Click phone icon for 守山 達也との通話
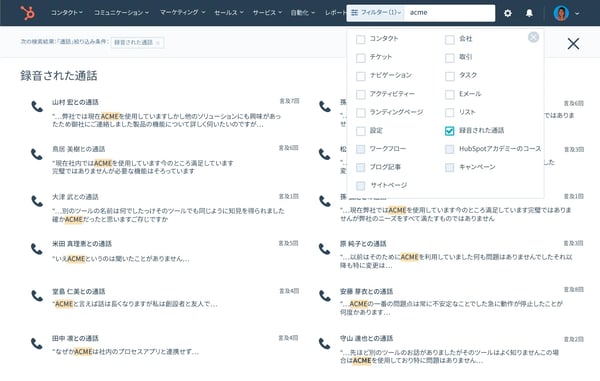The width and height of the screenshot is (600, 381). pyautogui.click(x=324, y=343)
